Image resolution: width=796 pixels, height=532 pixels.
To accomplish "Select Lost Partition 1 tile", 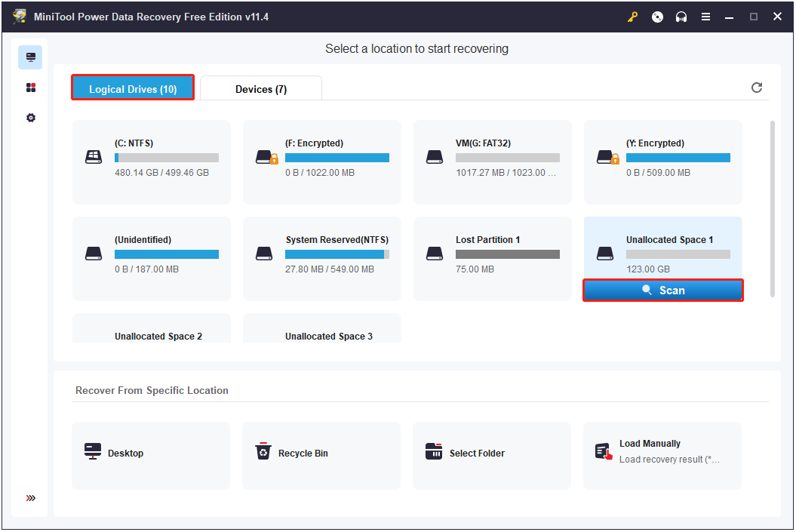I will tap(493, 258).
